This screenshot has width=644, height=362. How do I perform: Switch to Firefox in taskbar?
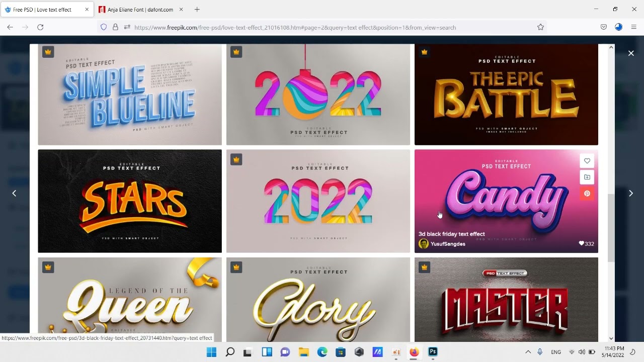tap(414, 352)
